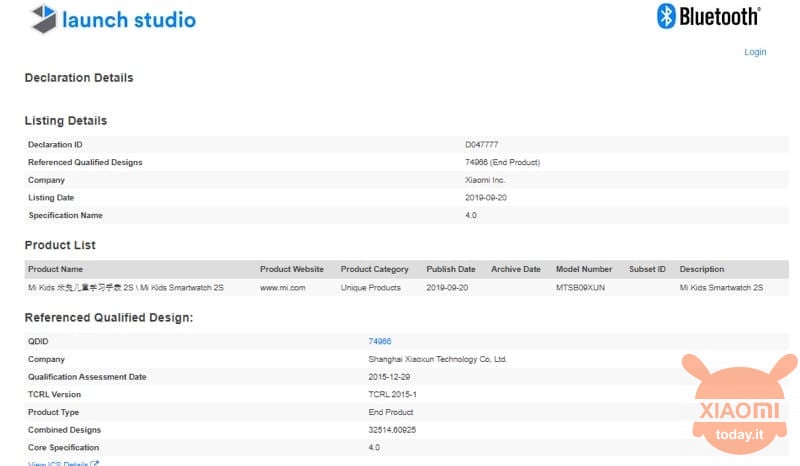This screenshot has width=800, height=466.
Task: Select the Unique Products category cell
Action: point(370,288)
